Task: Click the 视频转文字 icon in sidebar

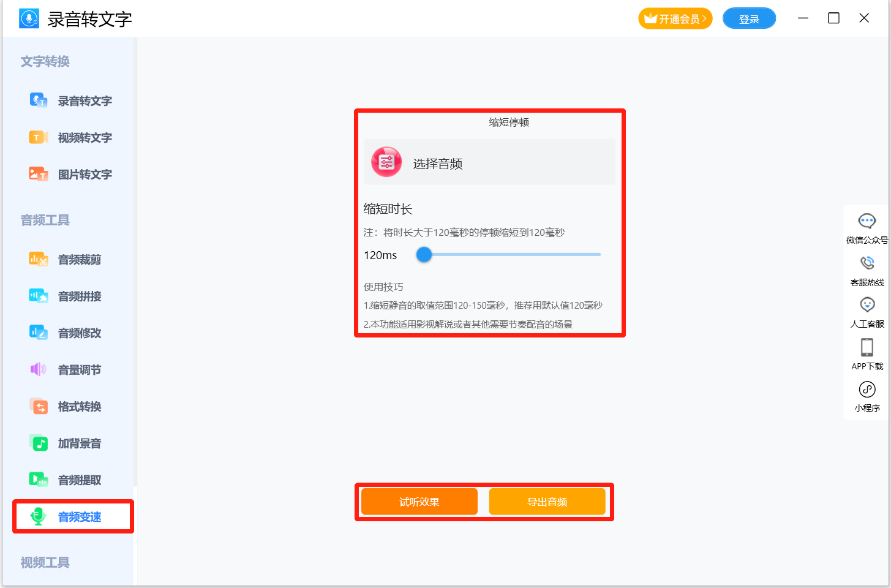Action: [x=39, y=137]
